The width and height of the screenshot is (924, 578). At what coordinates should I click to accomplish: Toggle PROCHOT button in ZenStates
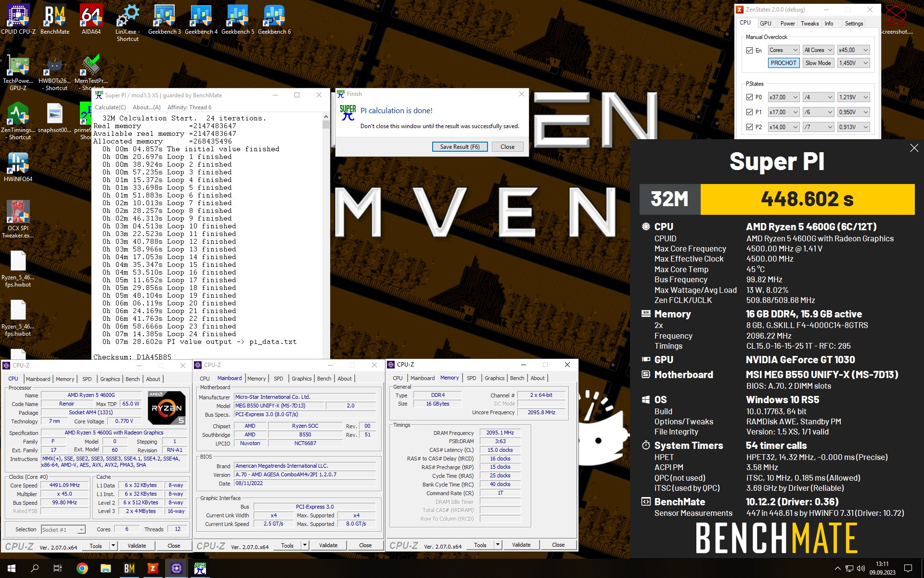click(783, 63)
